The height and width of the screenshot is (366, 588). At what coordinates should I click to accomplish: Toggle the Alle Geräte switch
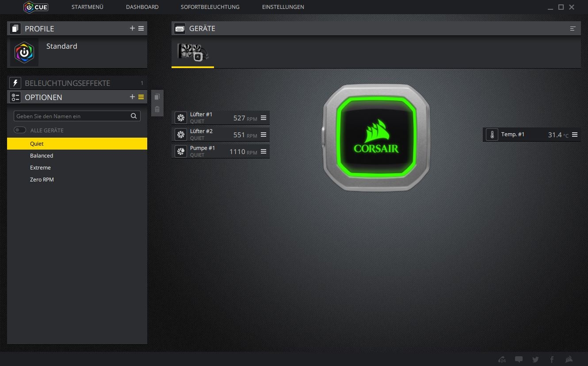coord(20,130)
